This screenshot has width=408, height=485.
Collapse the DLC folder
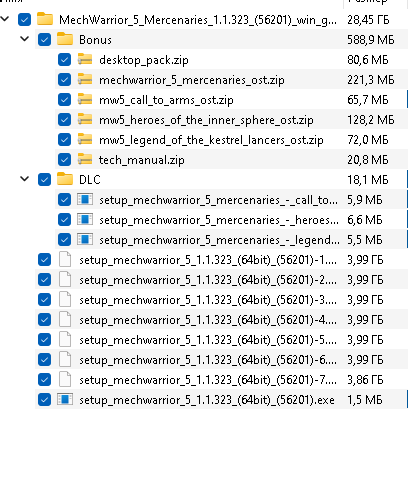point(25,179)
